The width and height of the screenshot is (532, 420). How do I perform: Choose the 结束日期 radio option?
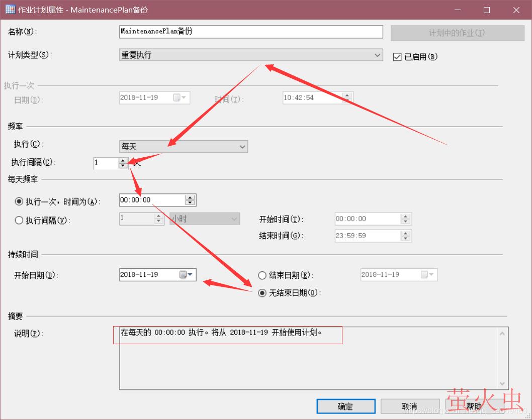[262, 275]
